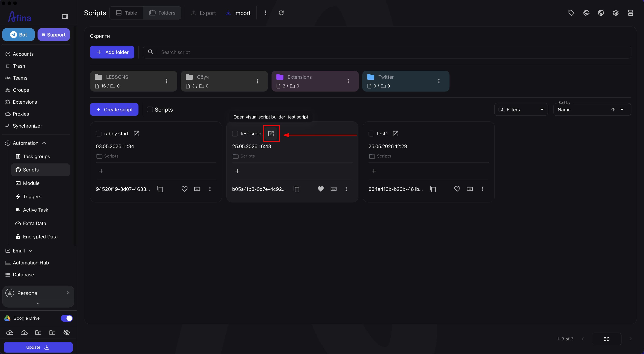Viewport: 644px width, 354px height.
Task: Open more options for test script card
Action: pyautogui.click(x=346, y=189)
